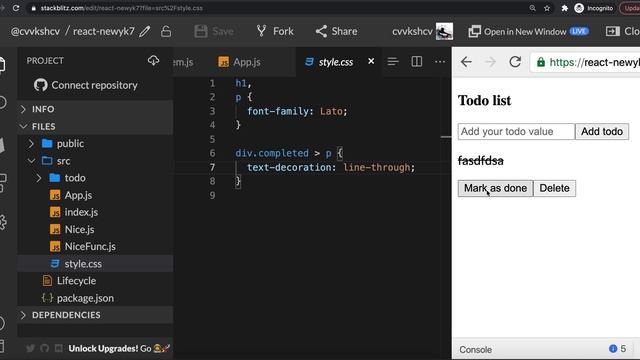Click the Add todo button
Image resolution: width=640 pixels, height=360 pixels.
pos(602,131)
